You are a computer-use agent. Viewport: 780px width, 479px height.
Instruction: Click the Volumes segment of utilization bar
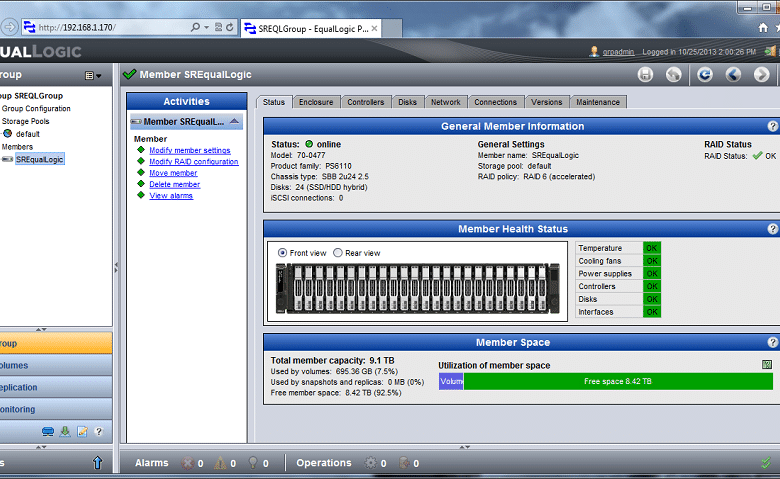[x=451, y=382]
